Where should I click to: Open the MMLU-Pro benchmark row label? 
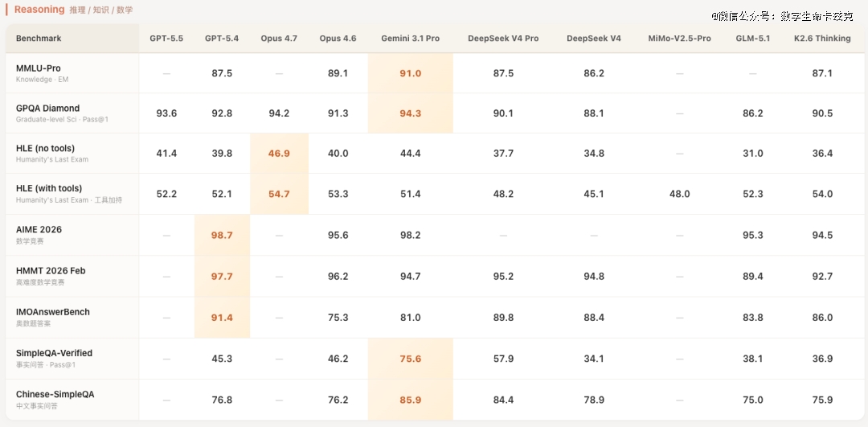(39, 68)
